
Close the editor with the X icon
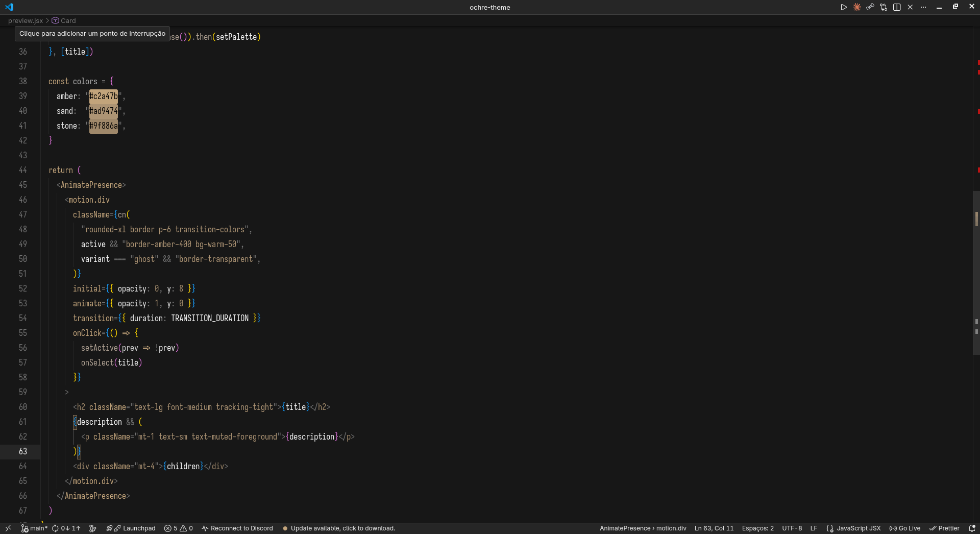pyautogui.click(x=910, y=7)
